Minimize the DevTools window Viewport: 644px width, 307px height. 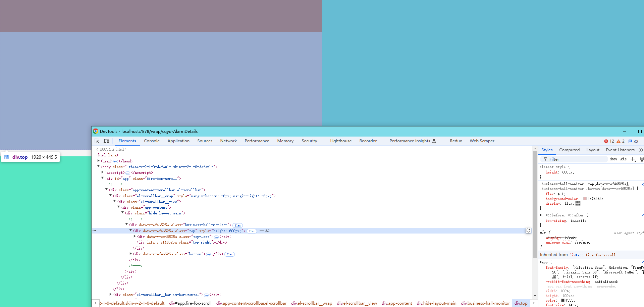pos(625,132)
